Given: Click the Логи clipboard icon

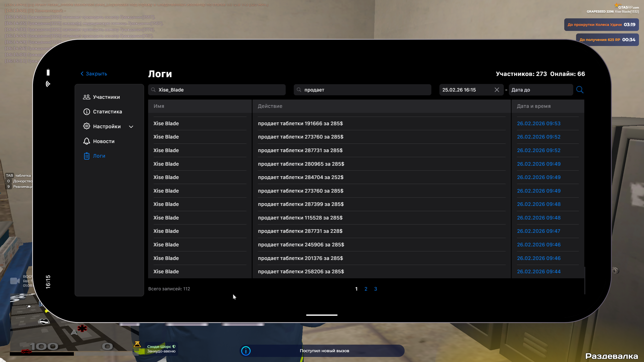Looking at the screenshot, I should tap(87, 156).
